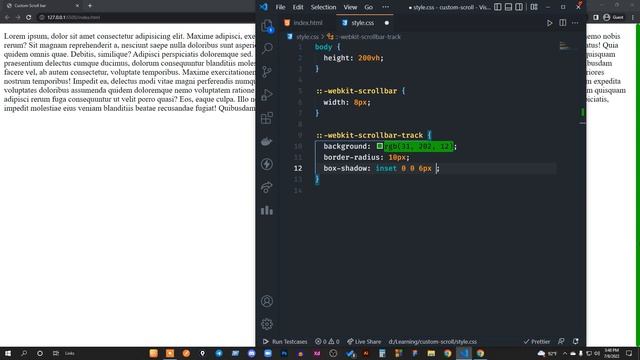Click line number 12 in the gutter
Screen dimensions: 640x360
coord(298,168)
